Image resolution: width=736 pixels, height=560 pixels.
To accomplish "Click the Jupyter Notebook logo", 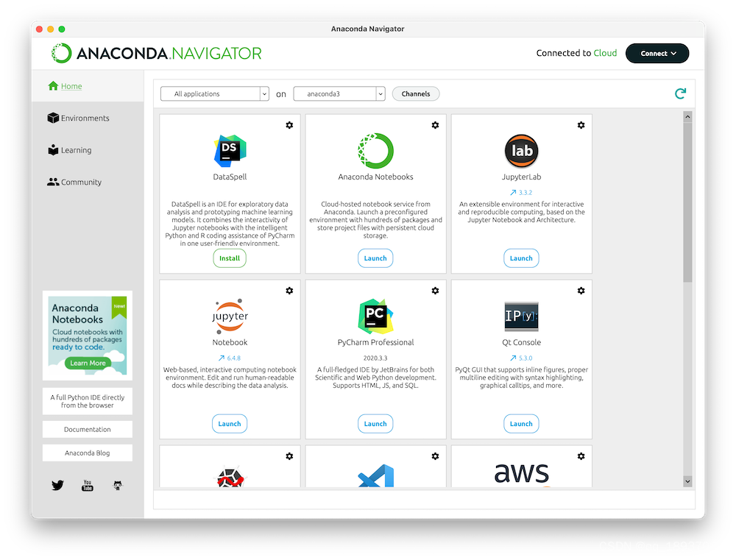I will [230, 316].
